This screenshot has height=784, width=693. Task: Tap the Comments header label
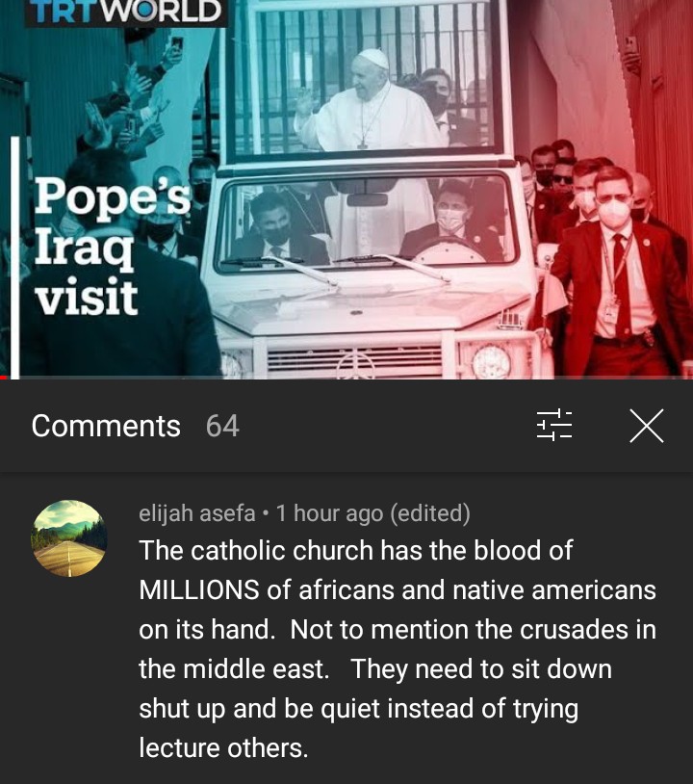pos(106,426)
